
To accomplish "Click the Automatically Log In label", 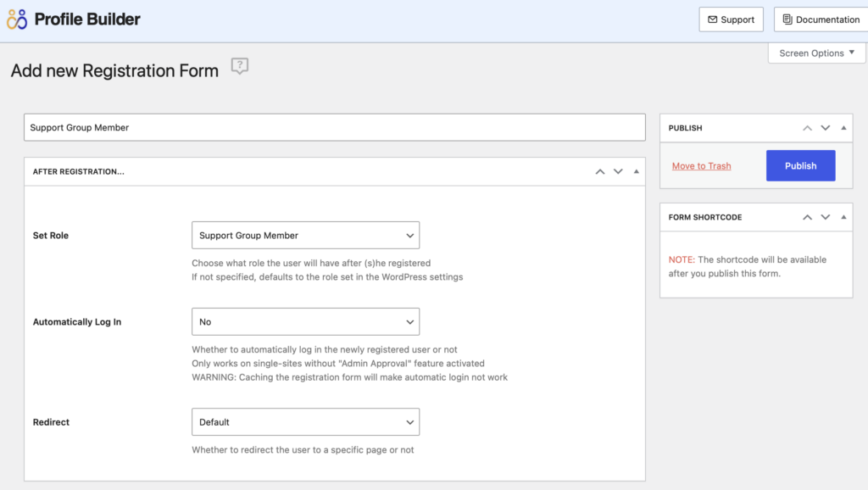I will click(77, 321).
